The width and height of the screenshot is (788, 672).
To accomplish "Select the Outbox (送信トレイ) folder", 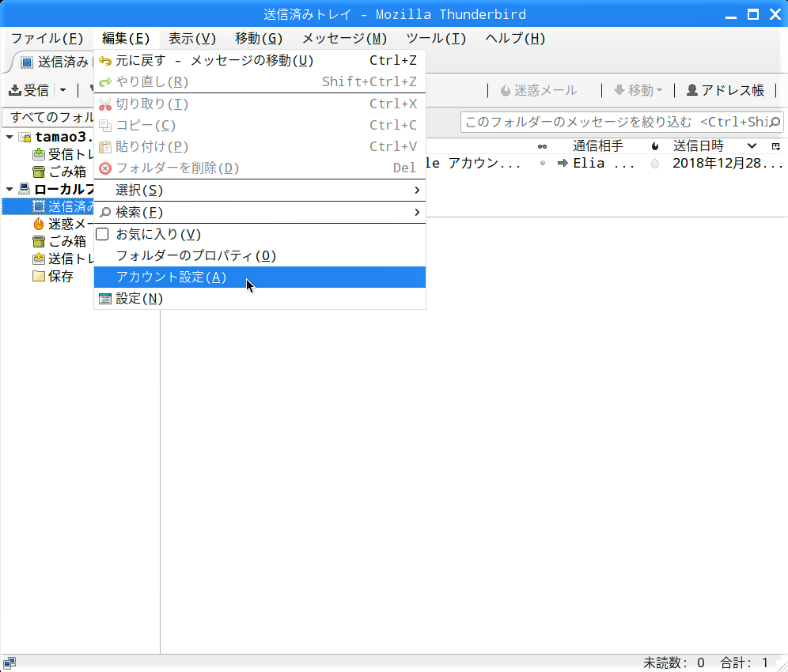I will point(47,259).
